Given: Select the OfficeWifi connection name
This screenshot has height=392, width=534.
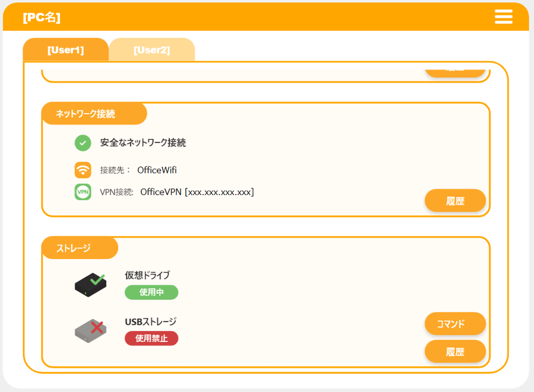Looking at the screenshot, I should 157,170.
